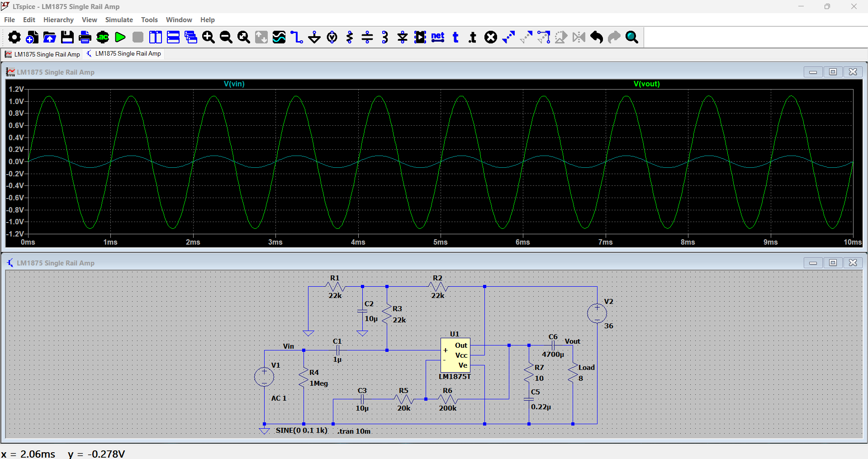
Task: Click the U1 LM1875T op-amp symbol
Action: tap(455, 355)
